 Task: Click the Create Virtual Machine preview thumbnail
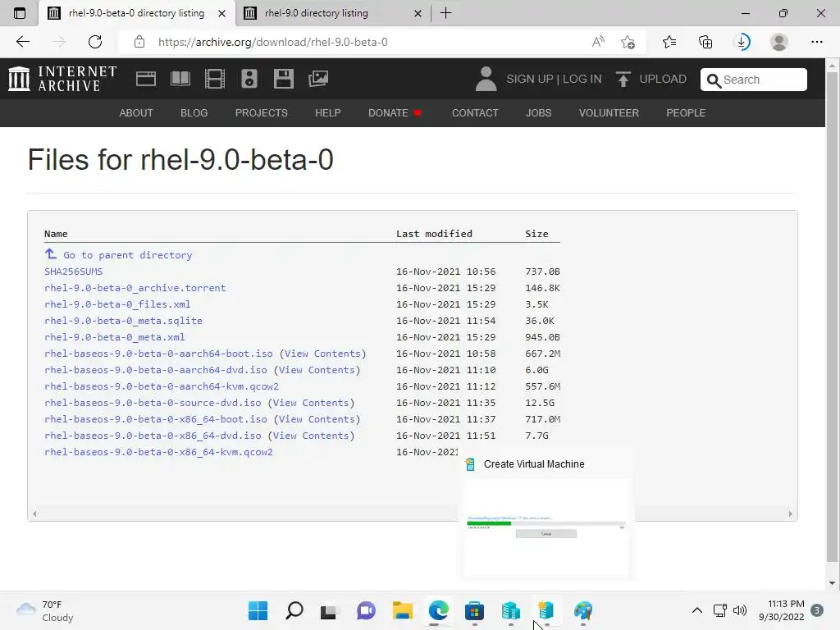[x=546, y=527]
